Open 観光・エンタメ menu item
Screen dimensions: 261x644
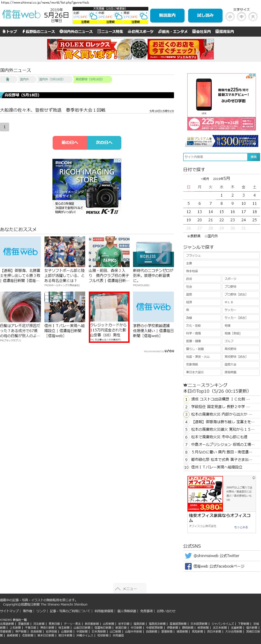pyautogui.click(x=173, y=32)
